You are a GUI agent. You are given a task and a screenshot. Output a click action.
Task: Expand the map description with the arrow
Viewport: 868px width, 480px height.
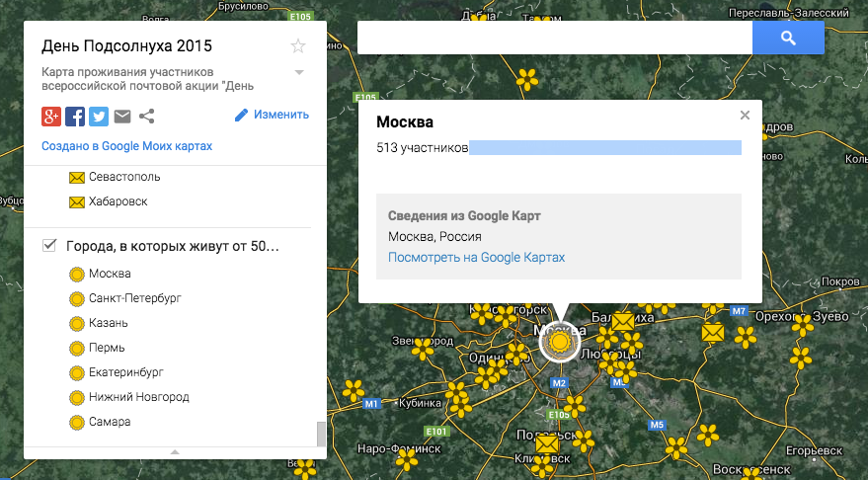click(x=299, y=72)
